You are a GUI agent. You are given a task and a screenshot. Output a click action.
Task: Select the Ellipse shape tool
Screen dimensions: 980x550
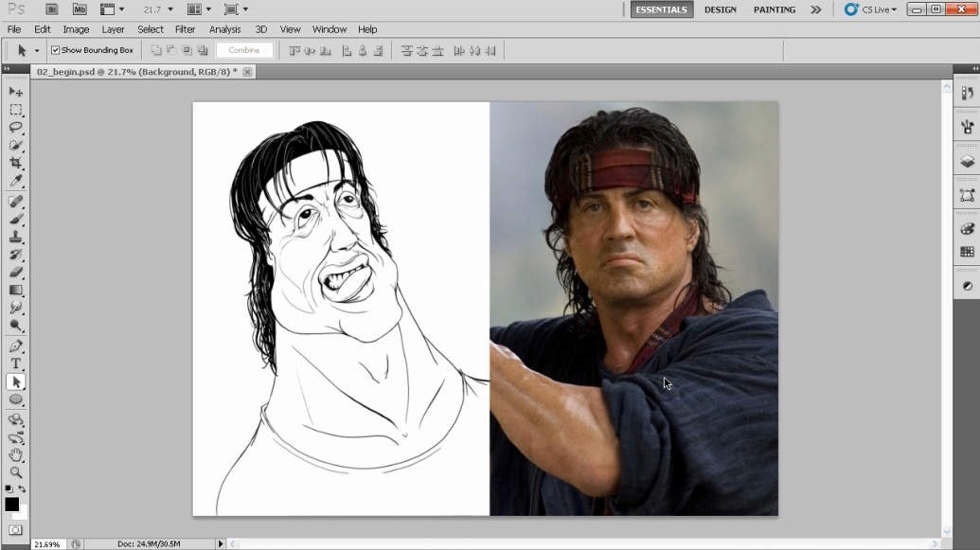(16, 399)
